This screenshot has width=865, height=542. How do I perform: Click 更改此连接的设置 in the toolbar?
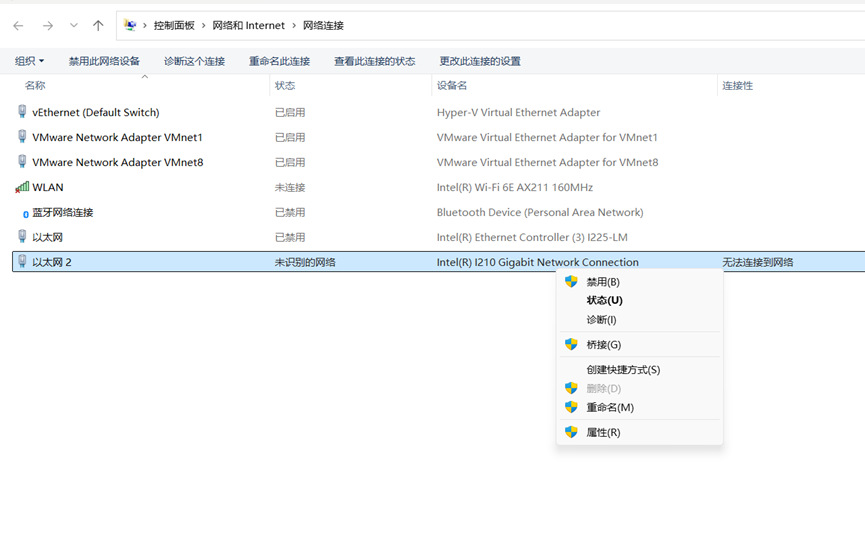pyautogui.click(x=480, y=61)
